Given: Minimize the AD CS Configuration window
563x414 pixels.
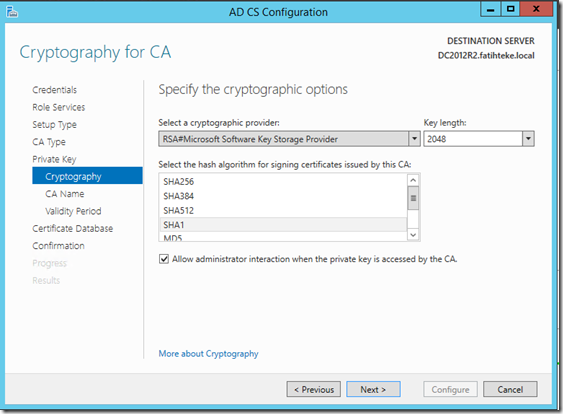Looking at the screenshot, I should click(x=490, y=9).
